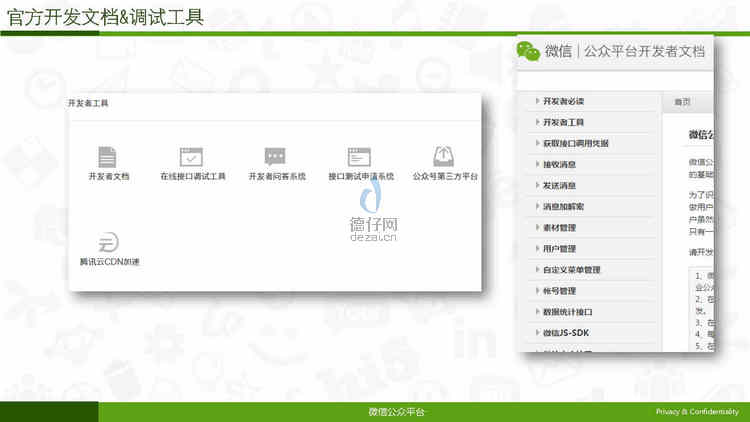750x422 pixels.
Task: Open the 在线接口调试工具 icon
Action: click(x=191, y=157)
